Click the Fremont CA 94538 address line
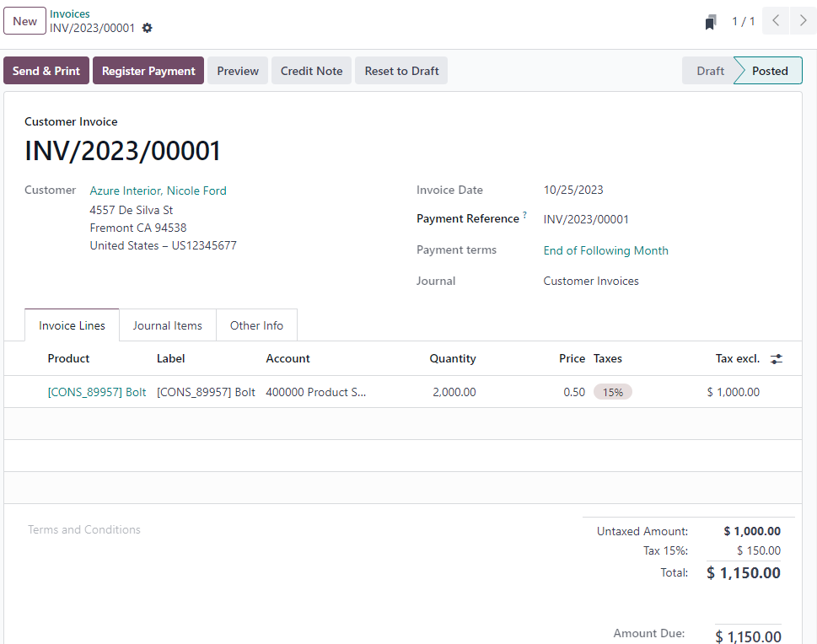817x644 pixels. tap(138, 228)
